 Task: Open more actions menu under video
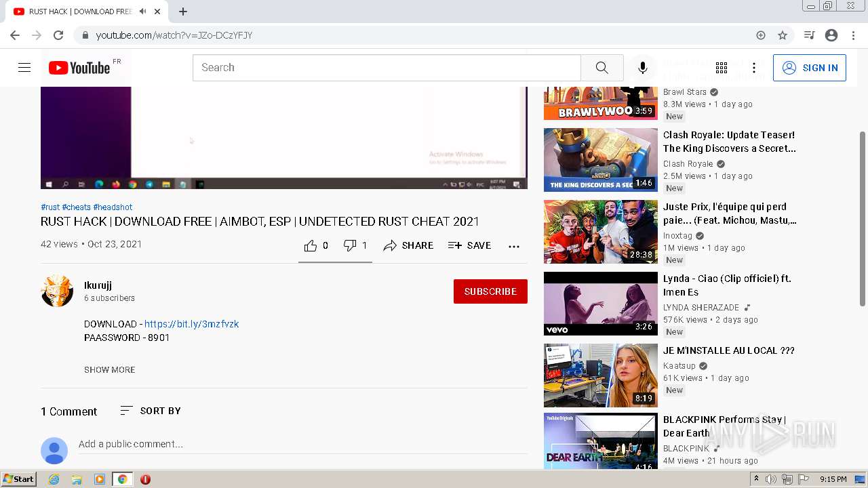(x=514, y=246)
